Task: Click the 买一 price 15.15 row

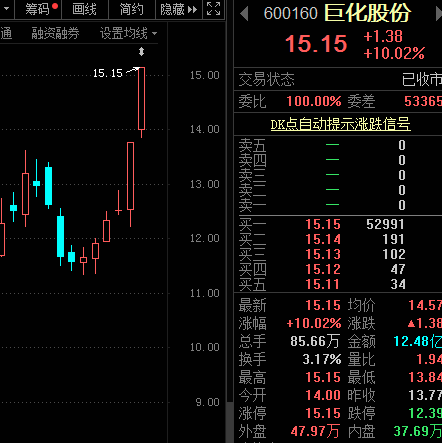Action: (338, 224)
